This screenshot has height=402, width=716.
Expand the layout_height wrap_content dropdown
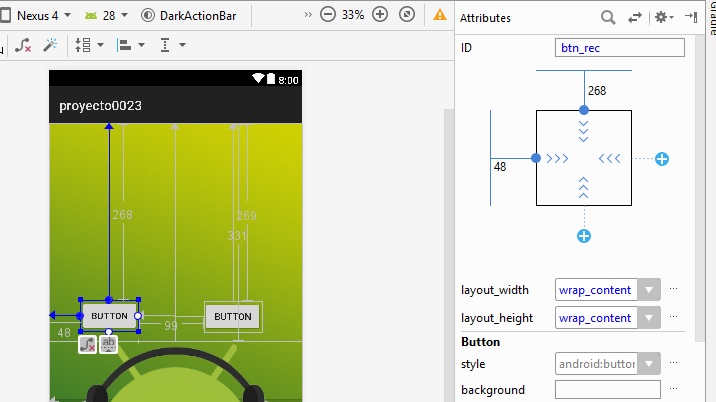(x=650, y=318)
